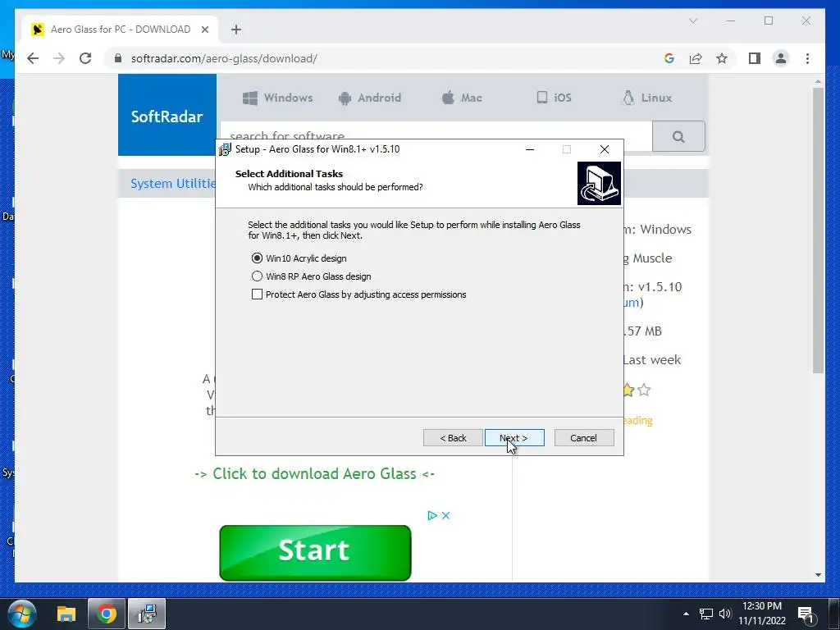Click the download Aero Glass link
The image size is (840, 630).
click(314, 474)
